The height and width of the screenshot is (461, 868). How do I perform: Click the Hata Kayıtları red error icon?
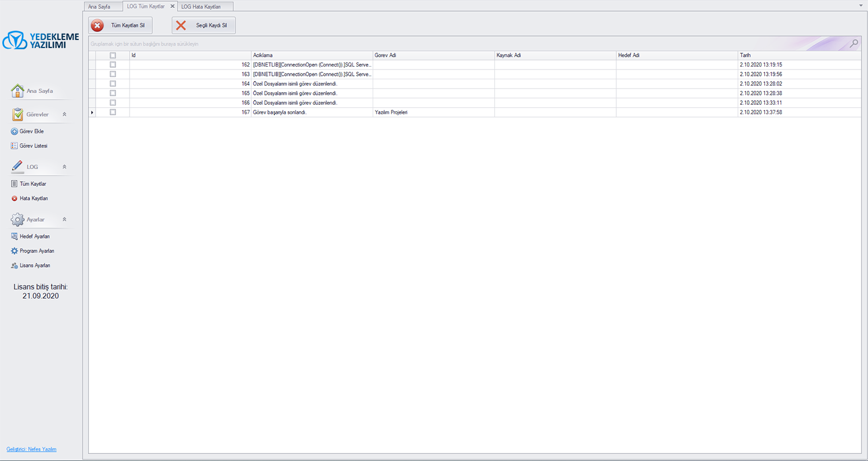[14, 199]
